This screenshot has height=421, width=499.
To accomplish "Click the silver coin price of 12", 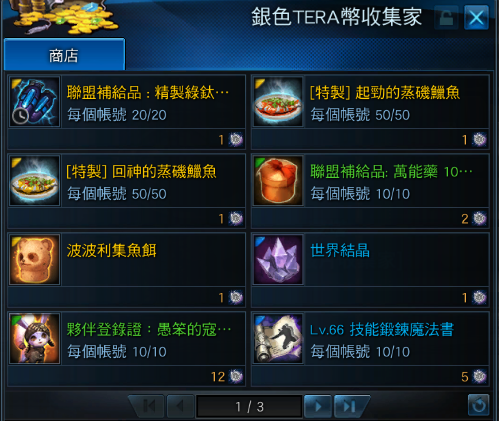I will (227, 377).
